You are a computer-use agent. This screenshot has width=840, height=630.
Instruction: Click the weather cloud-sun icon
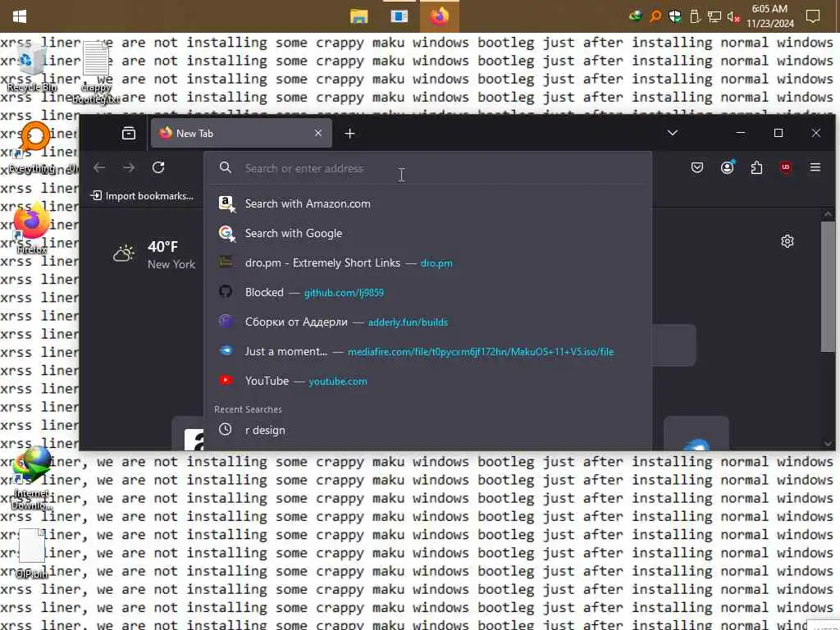[x=124, y=253]
